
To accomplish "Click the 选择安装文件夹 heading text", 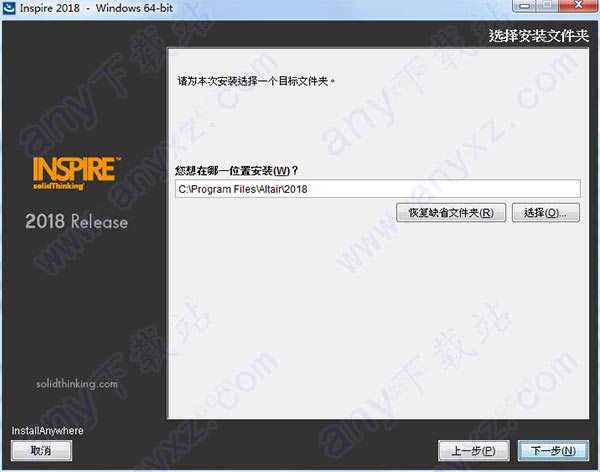I will coord(538,36).
